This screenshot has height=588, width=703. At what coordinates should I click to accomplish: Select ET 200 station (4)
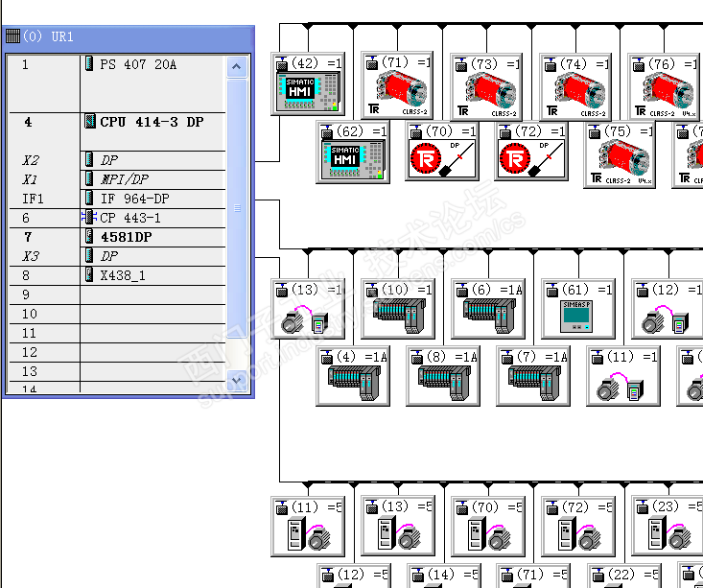click(353, 376)
